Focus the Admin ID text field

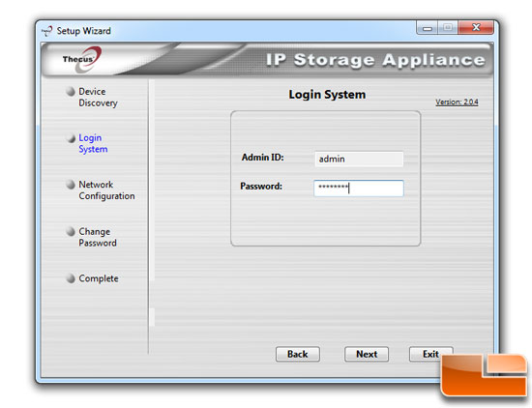[x=359, y=159]
